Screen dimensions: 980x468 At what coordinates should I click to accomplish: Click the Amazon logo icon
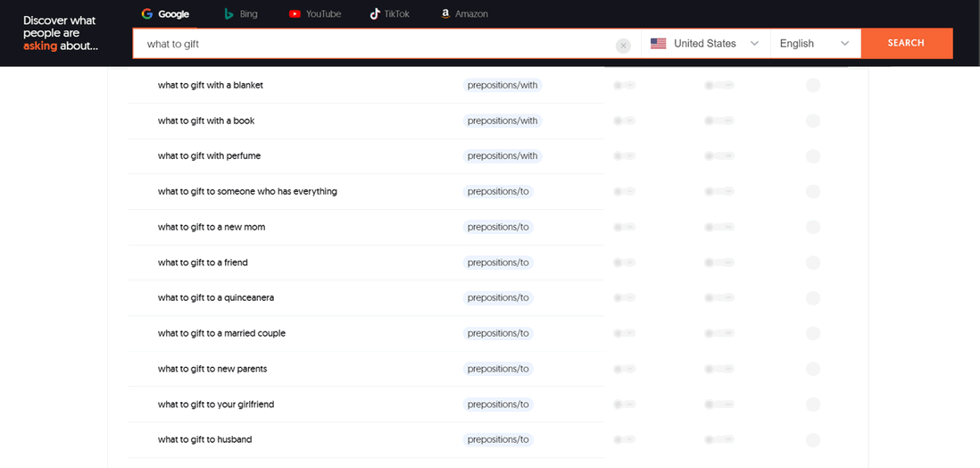(444, 14)
